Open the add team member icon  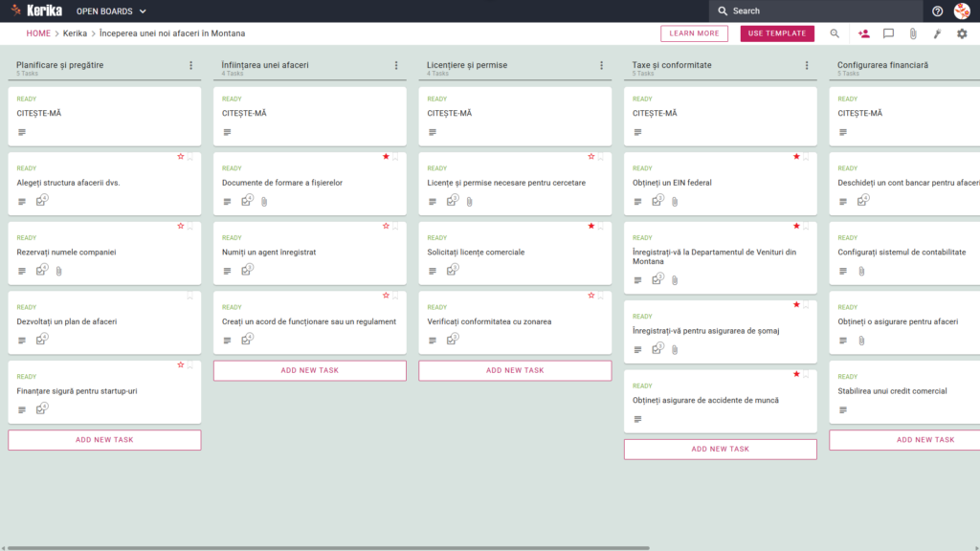click(x=864, y=33)
